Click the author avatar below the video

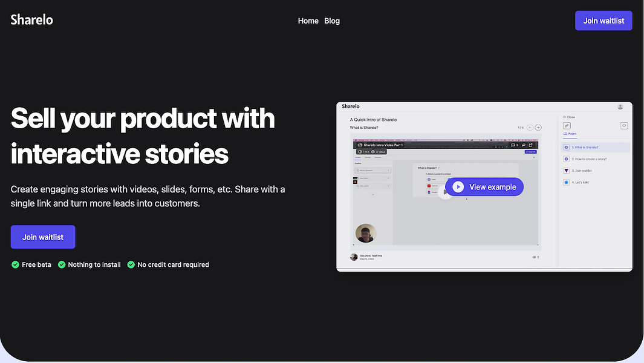354,257
